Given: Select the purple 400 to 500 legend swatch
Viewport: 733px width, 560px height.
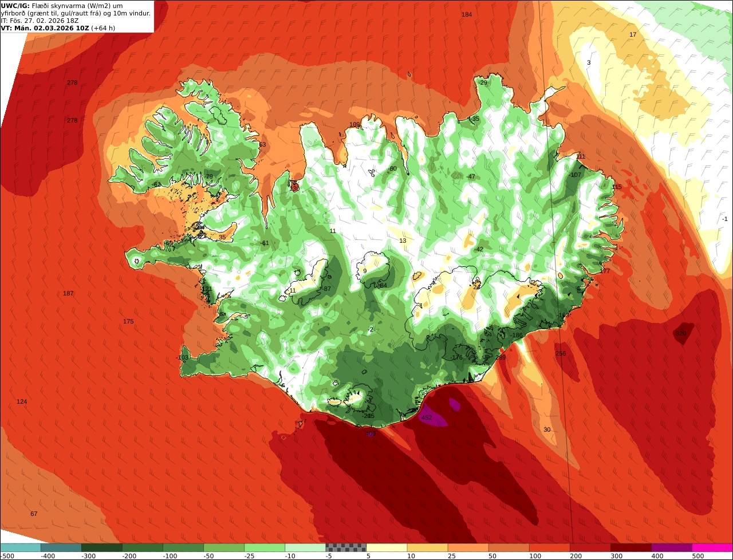Looking at the screenshot, I should tap(672, 547).
